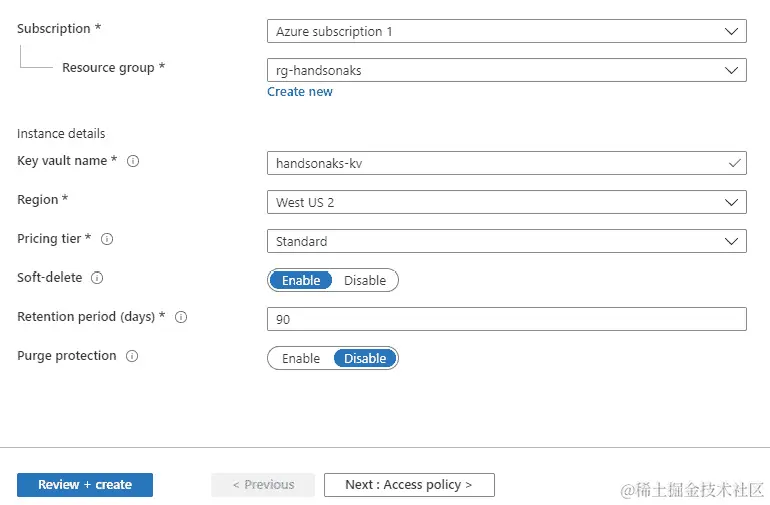Set Soft-delete to Enable

coord(301,280)
